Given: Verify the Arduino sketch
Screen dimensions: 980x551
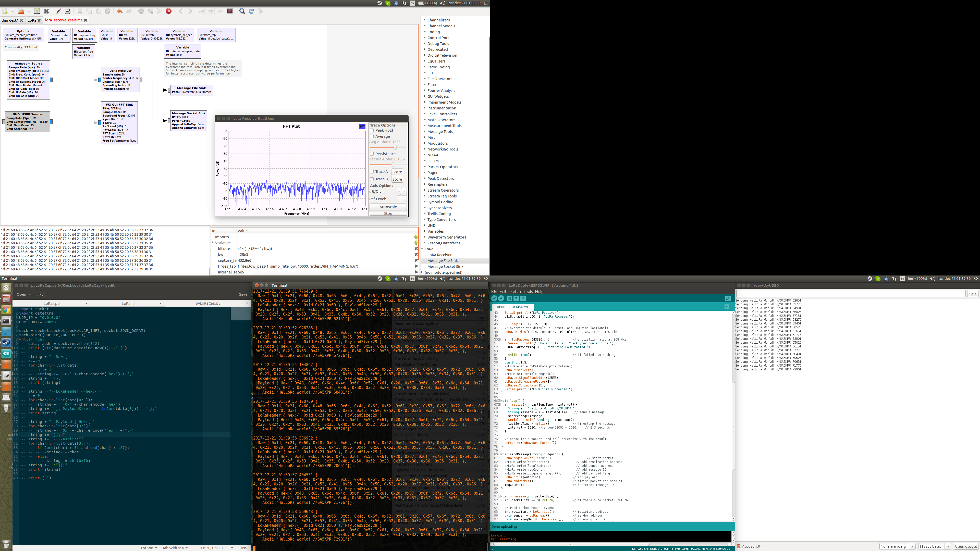Looking at the screenshot, I should pos(494,298).
